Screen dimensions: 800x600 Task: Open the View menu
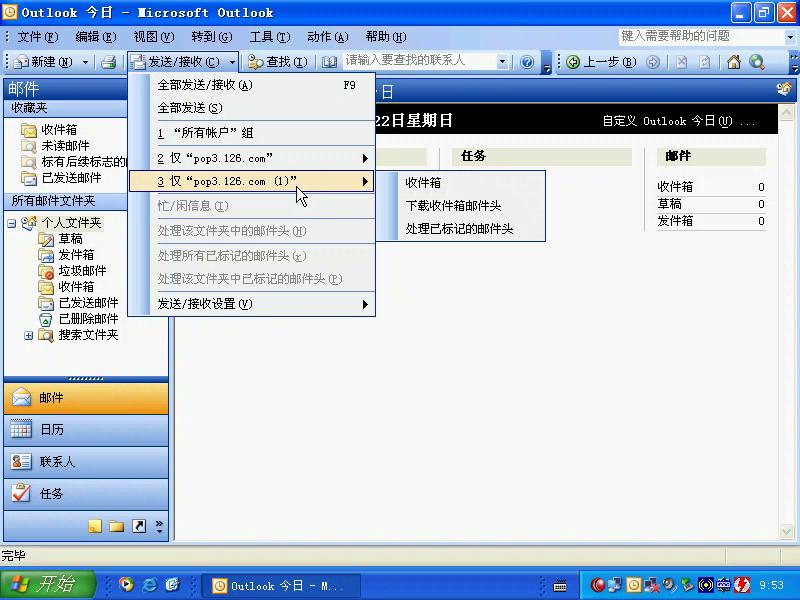[154, 37]
